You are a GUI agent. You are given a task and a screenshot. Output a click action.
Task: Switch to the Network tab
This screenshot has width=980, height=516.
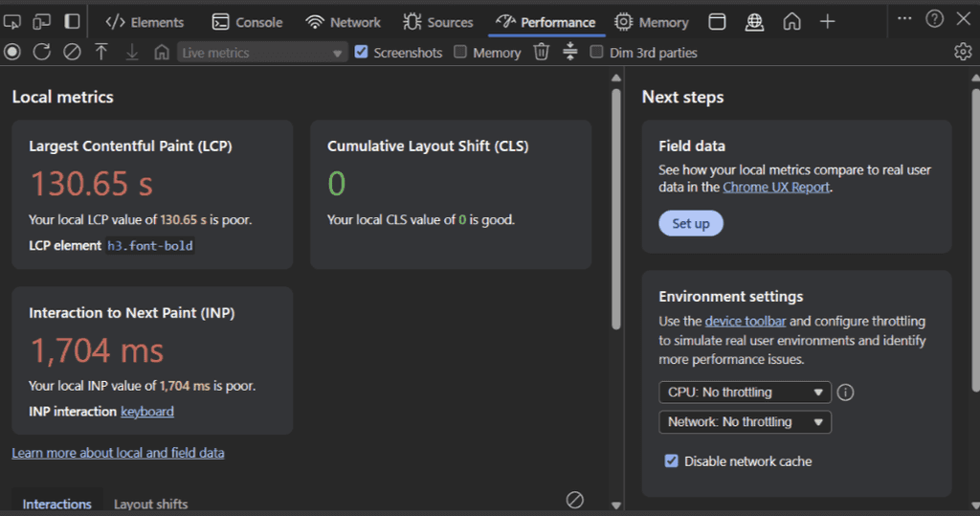pos(343,22)
